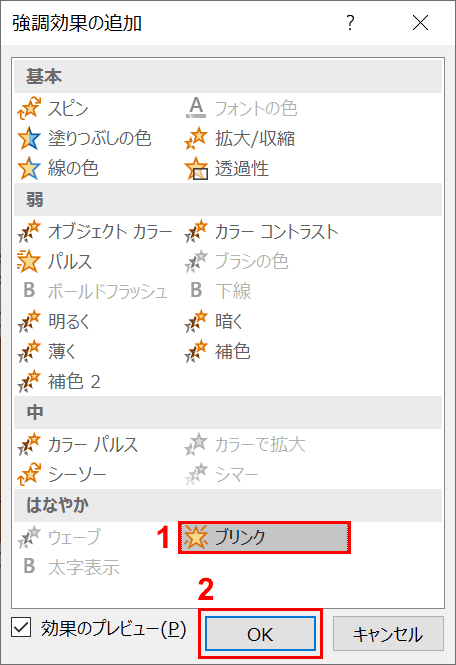456x665 pixels.
Task: Select the パルス pulse effect icon
Action: tap(29, 261)
